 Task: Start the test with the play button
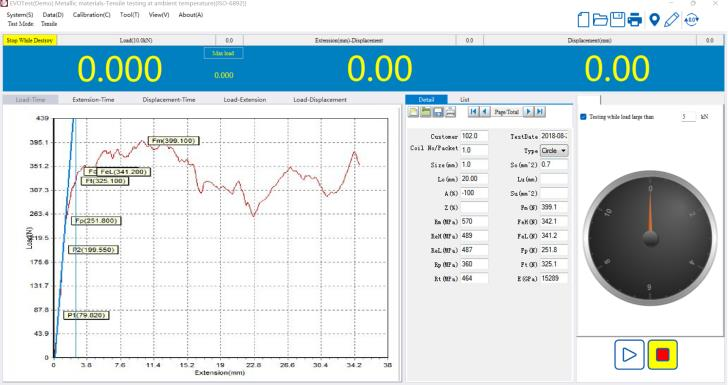point(629,355)
